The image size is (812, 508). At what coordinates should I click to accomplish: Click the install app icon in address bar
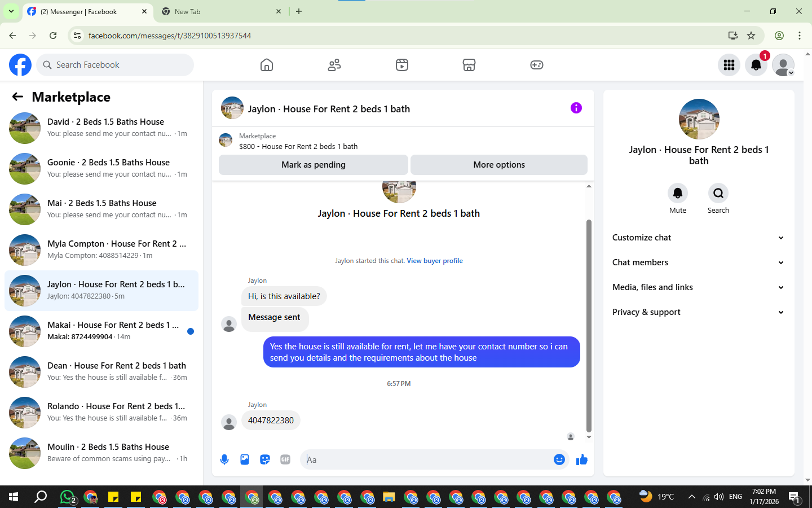[733, 36]
